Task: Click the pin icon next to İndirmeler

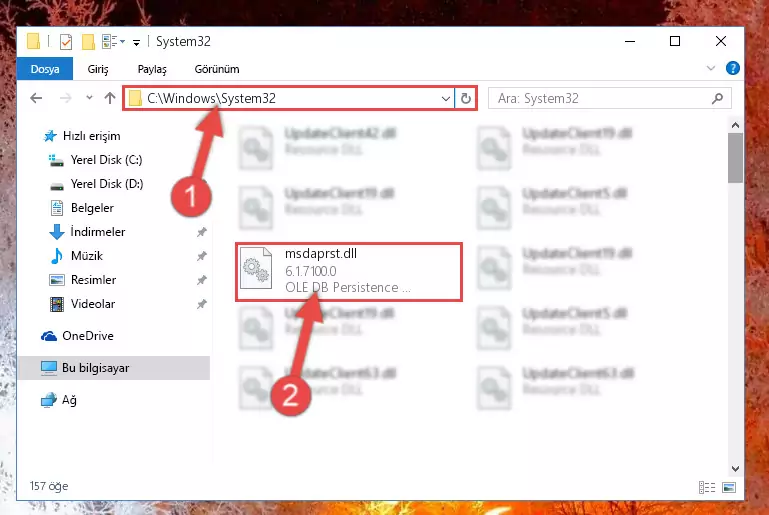Action: 202,232
